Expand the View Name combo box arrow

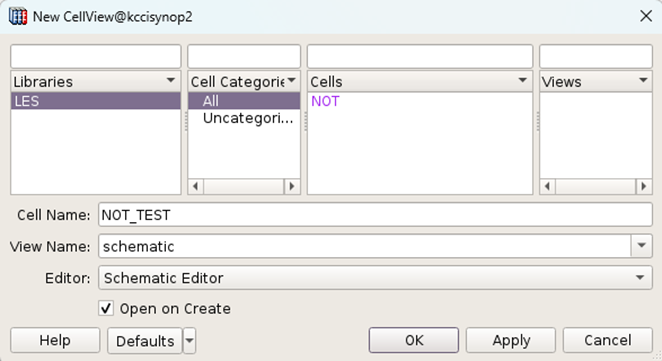[x=641, y=246]
